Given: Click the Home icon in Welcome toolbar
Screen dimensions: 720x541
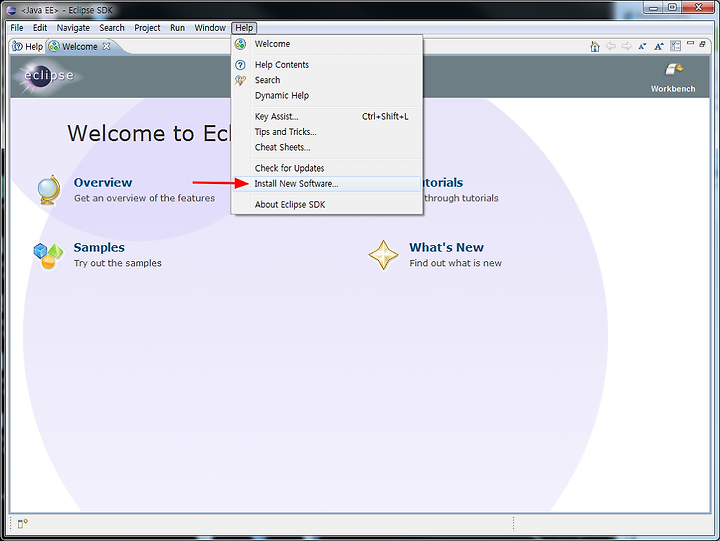Looking at the screenshot, I should [x=595, y=46].
